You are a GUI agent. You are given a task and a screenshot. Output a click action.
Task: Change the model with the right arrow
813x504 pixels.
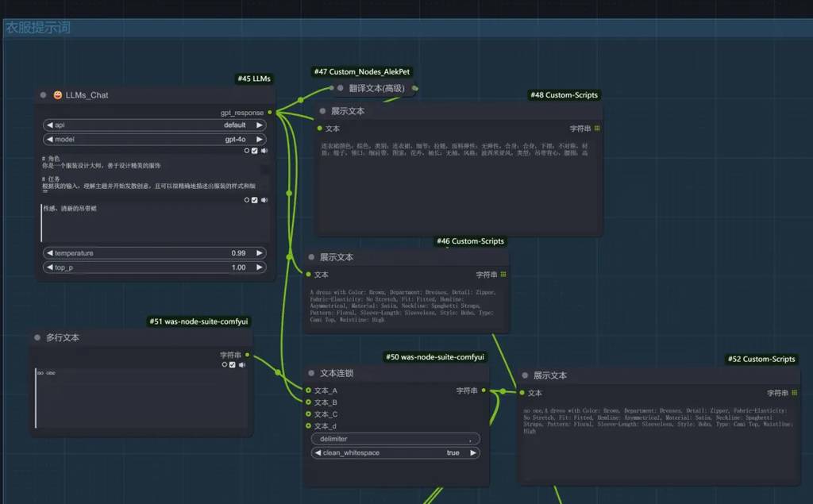(x=260, y=139)
